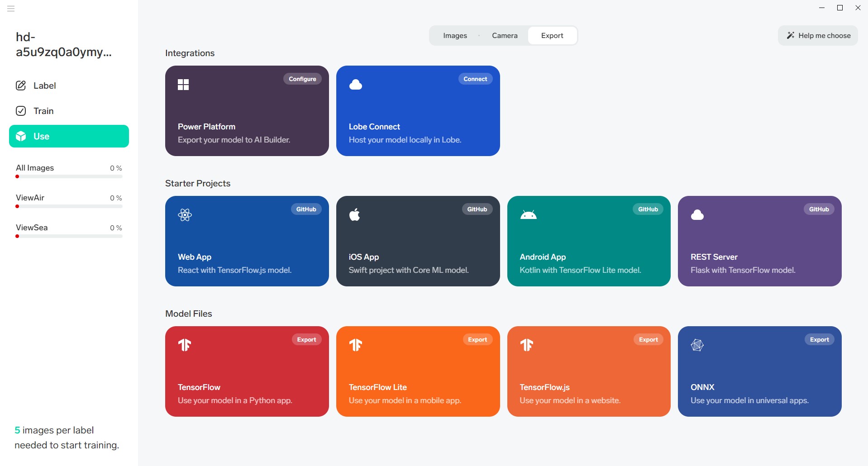Click GitHub badge on iOS App card
This screenshot has height=466, width=868.
[477, 209]
